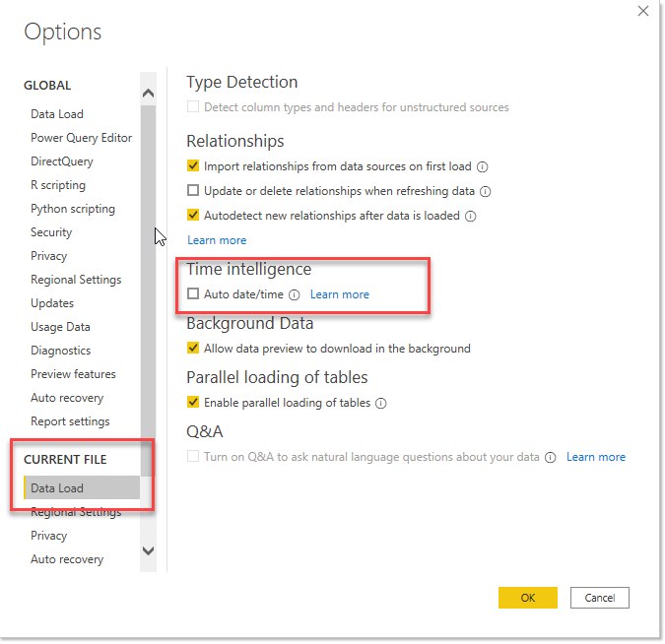Enable the Auto date/time checkbox
665x644 pixels.
click(x=193, y=293)
